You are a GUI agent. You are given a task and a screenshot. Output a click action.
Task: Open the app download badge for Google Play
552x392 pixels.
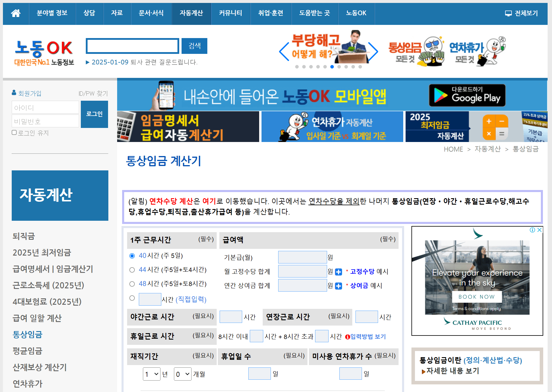(467, 95)
